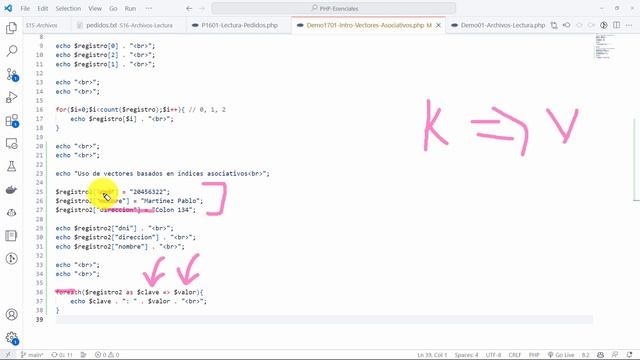Screen dimensions: 640x360
Task: Click the PHP-Ejercicios command center search
Action: [x=333, y=8]
